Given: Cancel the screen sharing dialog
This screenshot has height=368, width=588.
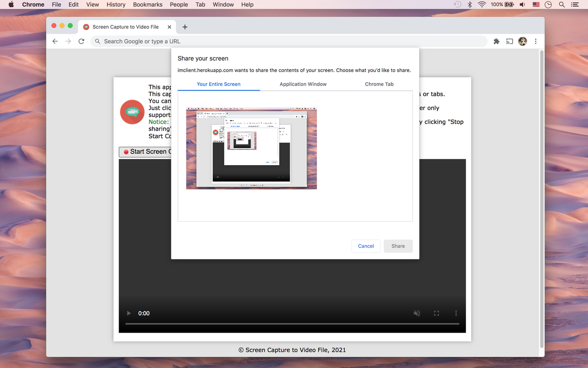Looking at the screenshot, I should (x=366, y=246).
